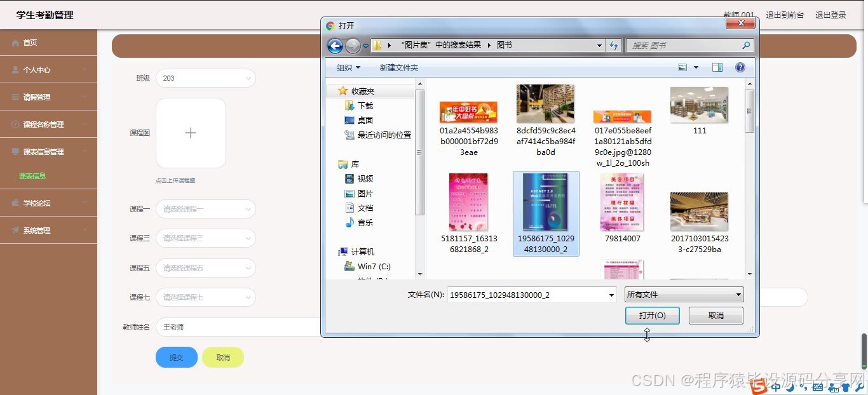The width and height of the screenshot is (868, 395).
Task: Open 首页 in the sidebar
Action: pos(48,43)
